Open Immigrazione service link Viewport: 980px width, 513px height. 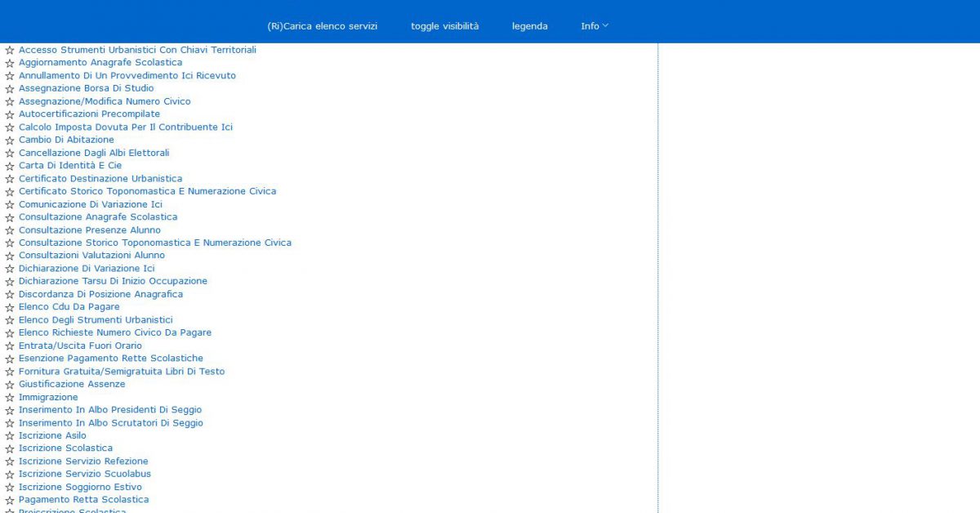pyautogui.click(x=48, y=397)
